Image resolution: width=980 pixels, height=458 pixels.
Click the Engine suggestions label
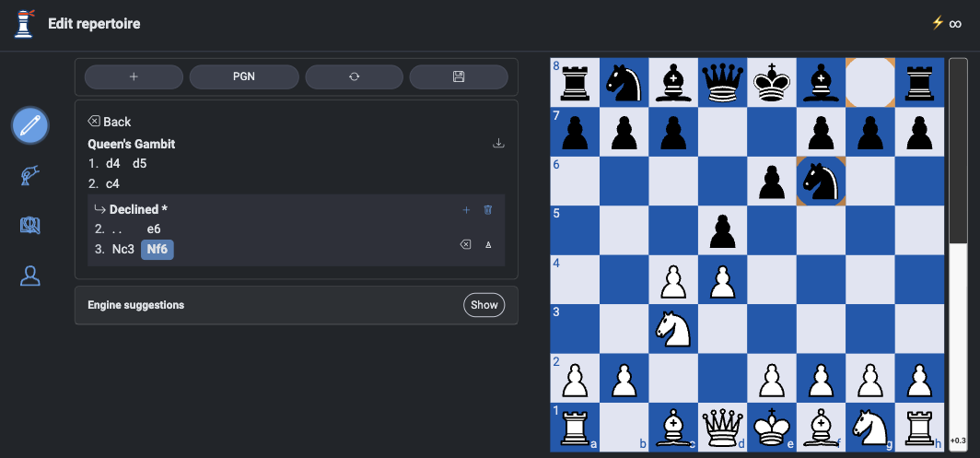pyautogui.click(x=135, y=305)
